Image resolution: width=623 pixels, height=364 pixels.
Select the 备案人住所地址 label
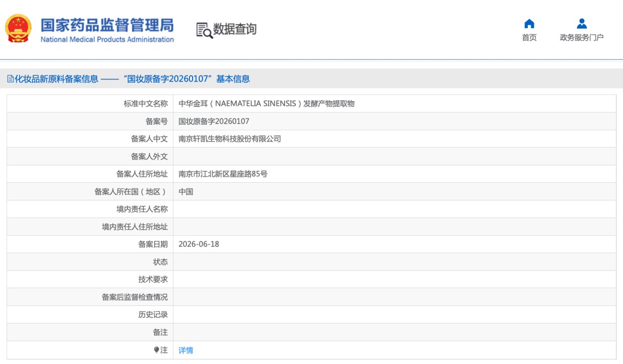coord(142,174)
